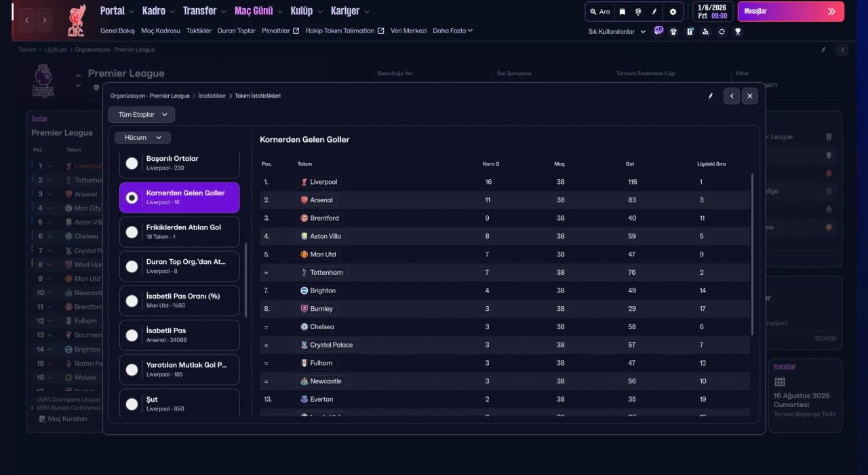Select the Yaratılan Mutlak Gol radio option
Viewport: 868px width, 475px height.
[x=132, y=370]
